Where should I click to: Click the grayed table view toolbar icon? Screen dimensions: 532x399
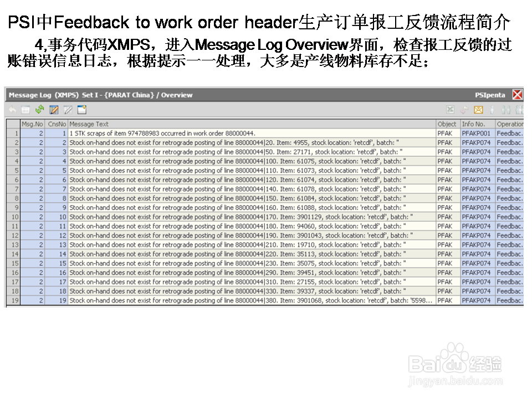pyautogui.click(x=25, y=110)
